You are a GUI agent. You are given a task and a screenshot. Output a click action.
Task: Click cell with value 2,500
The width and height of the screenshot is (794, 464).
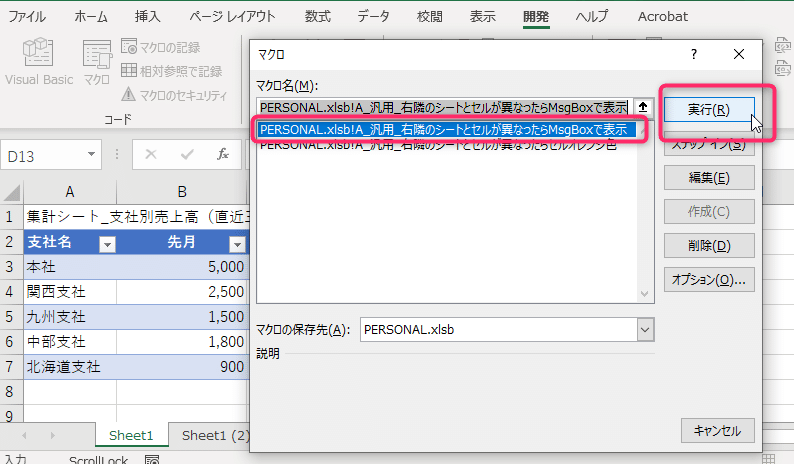182,292
